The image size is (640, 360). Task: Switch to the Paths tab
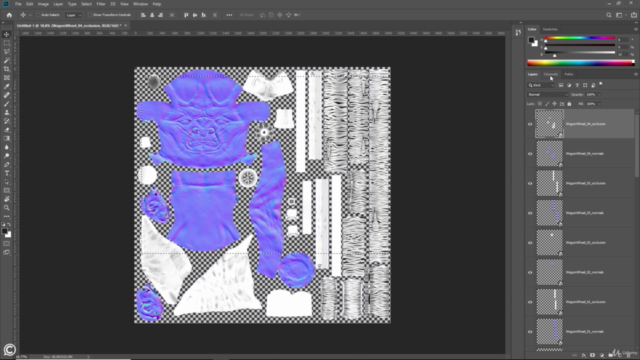point(569,74)
